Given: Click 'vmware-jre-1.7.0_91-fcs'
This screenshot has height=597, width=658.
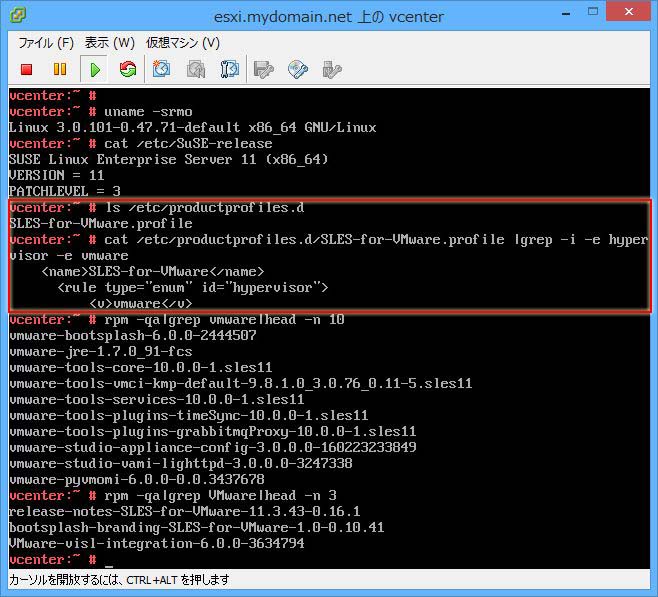Looking at the screenshot, I should (101, 351).
